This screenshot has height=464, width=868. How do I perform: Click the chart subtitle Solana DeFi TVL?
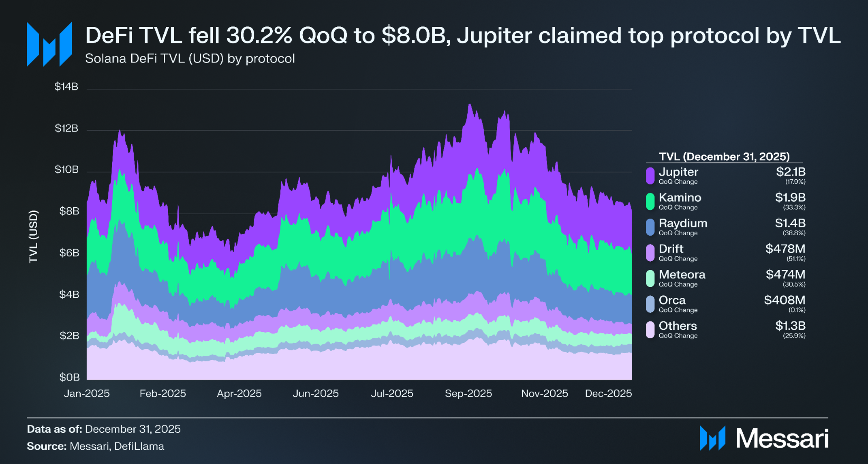190,59
